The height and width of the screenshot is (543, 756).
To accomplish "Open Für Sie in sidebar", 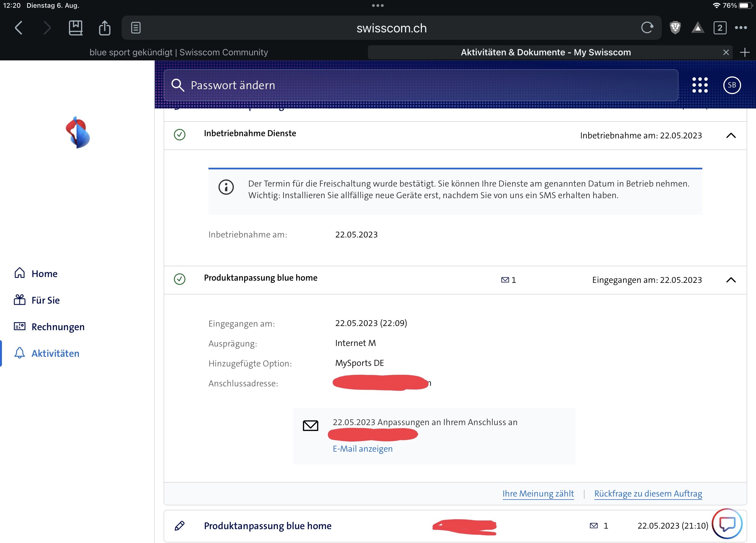I will pyautogui.click(x=45, y=300).
